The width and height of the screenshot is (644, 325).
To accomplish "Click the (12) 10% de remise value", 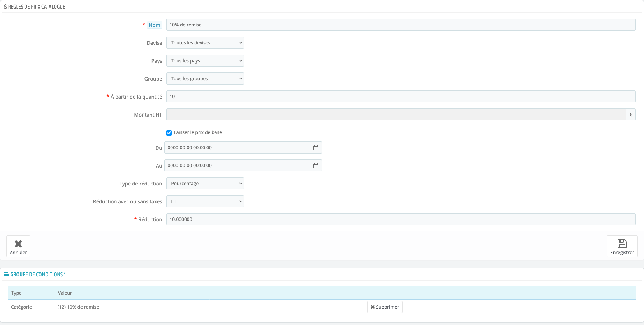I will point(78,307).
